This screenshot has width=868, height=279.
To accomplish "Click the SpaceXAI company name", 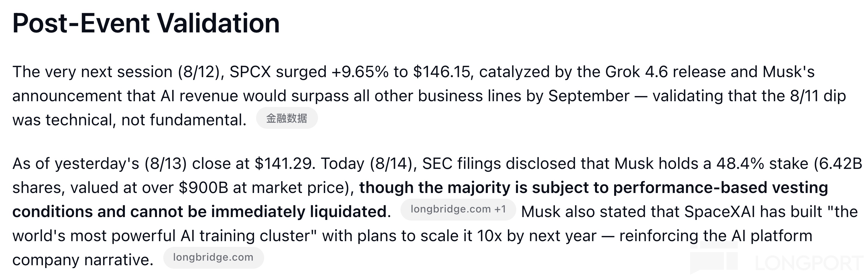I will coord(719,212).
